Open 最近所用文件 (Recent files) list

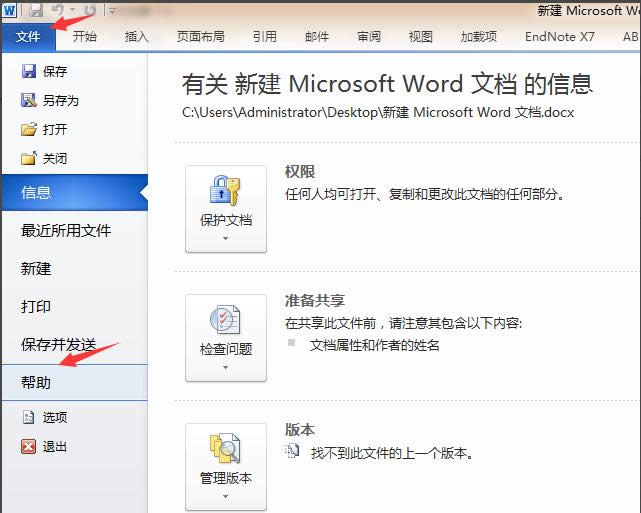(66, 231)
